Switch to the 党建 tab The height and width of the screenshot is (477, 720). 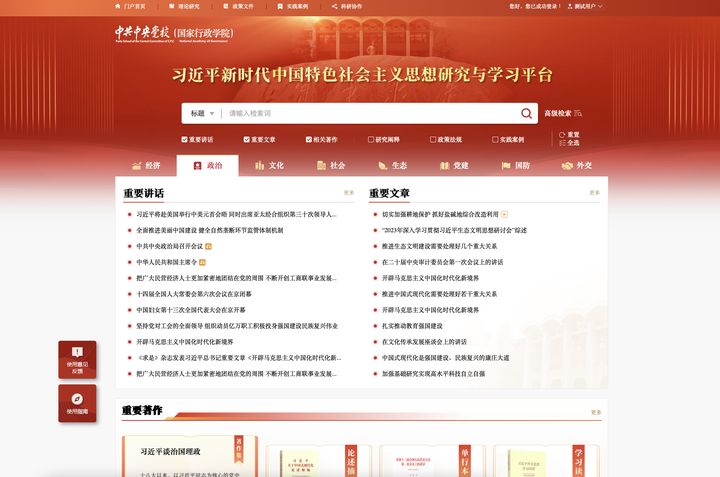tap(454, 165)
